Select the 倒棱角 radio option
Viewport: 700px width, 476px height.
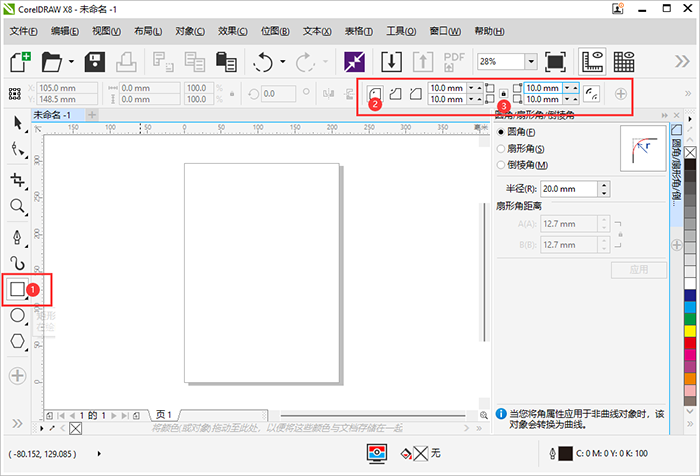click(502, 164)
